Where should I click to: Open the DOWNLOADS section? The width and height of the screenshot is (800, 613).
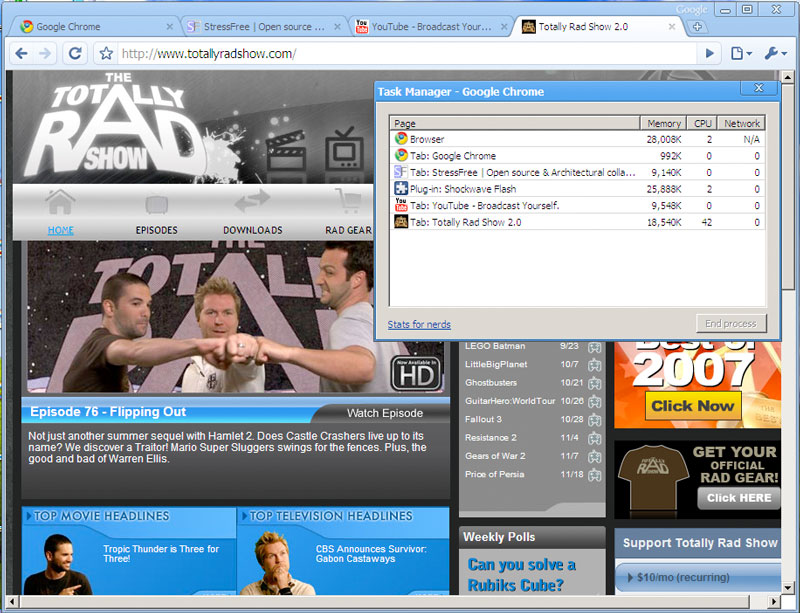click(x=253, y=230)
